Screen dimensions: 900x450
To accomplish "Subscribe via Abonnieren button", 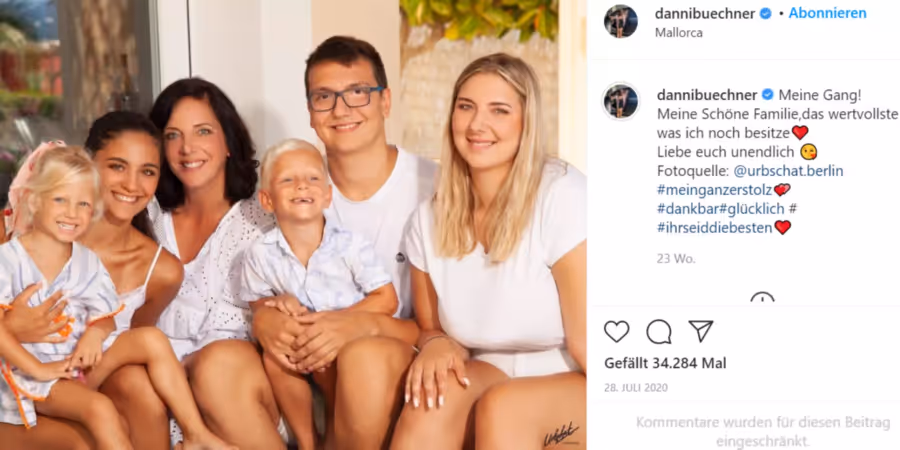I will click(x=827, y=14).
